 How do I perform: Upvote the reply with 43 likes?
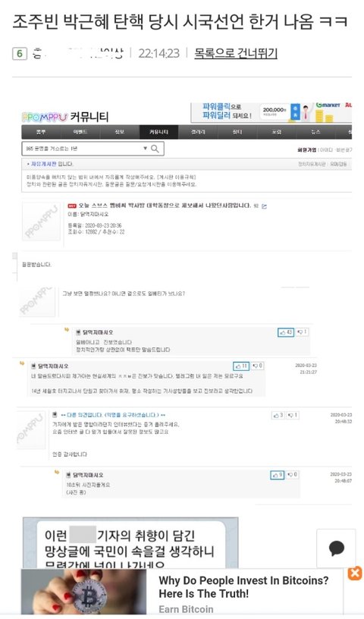(286, 332)
